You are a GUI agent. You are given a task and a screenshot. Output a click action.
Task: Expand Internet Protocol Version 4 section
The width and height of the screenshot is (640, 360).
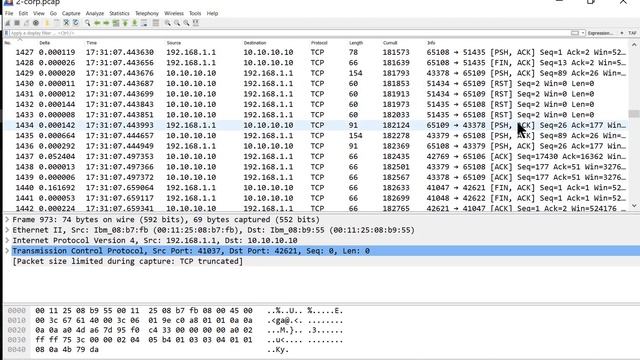7,240
